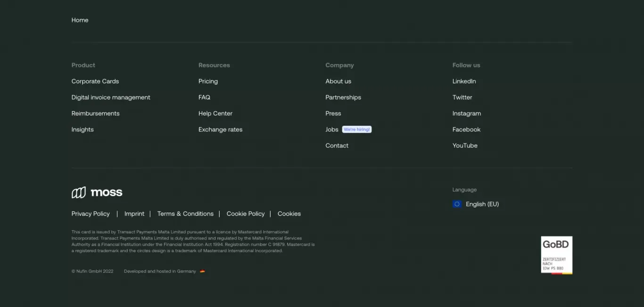Viewport: 644px width, 307px height.
Task: Click the We're hiring! badge
Action: (x=357, y=129)
